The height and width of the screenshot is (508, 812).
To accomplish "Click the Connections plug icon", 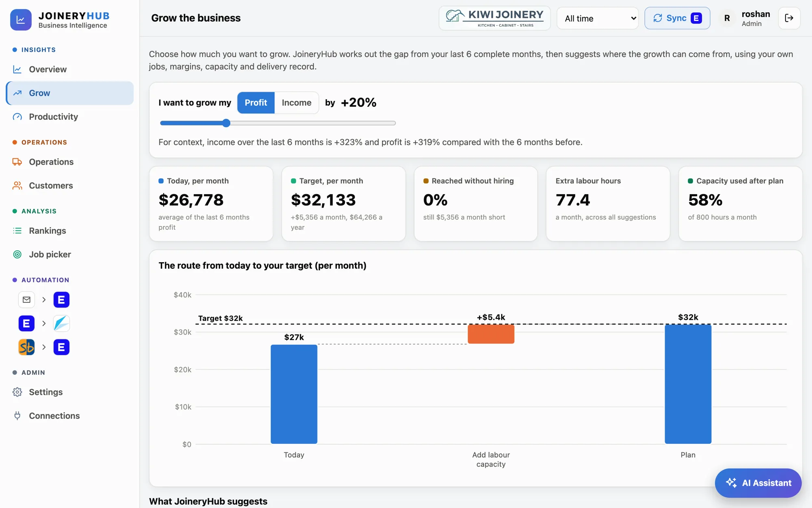I will click(17, 416).
